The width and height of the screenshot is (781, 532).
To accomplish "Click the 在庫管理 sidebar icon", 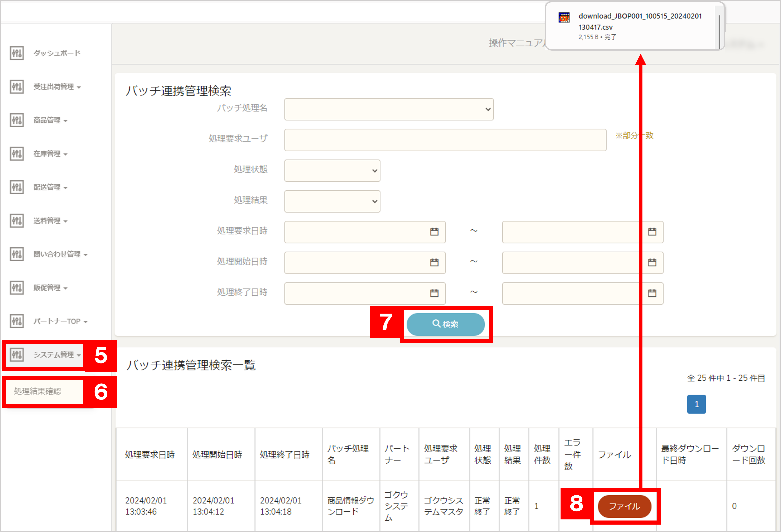I will (17, 154).
